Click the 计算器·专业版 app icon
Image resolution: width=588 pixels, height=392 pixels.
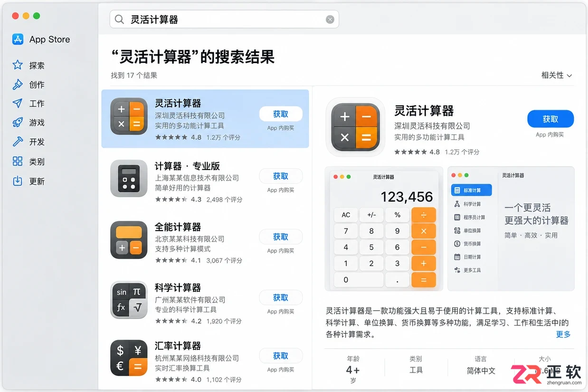[129, 178]
